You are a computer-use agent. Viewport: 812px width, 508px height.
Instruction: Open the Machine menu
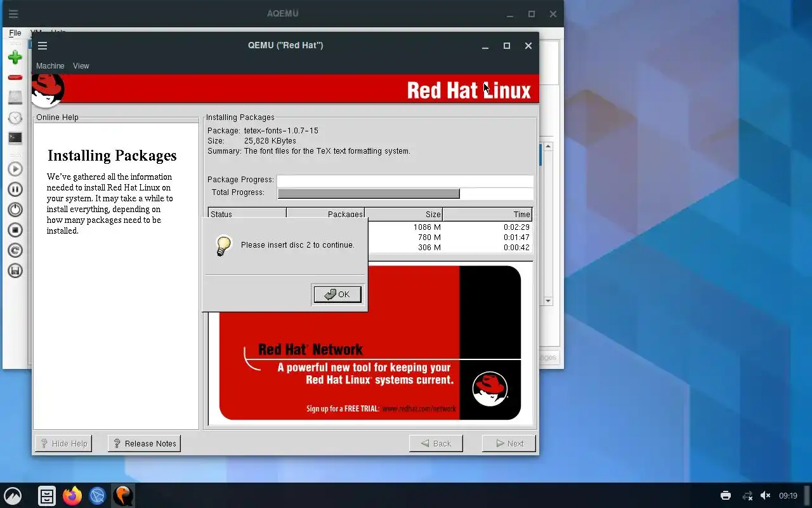tap(50, 66)
